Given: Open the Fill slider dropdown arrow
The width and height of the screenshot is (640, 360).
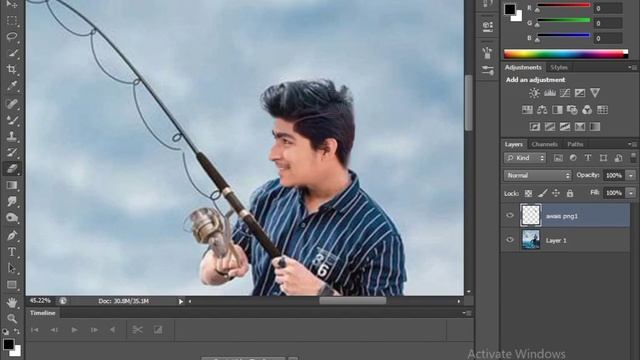Looking at the screenshot, I should coord(631,193).
